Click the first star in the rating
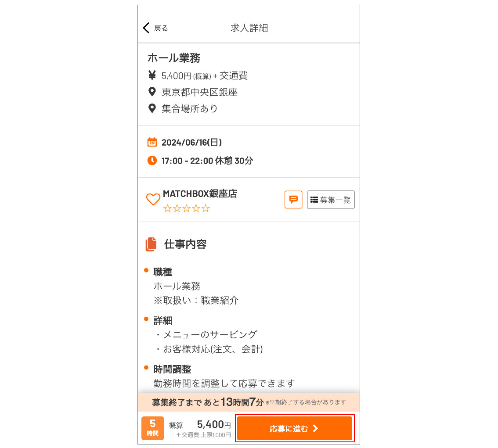The image size is (498, 448). pyautogui.click(x=167, y=209)
